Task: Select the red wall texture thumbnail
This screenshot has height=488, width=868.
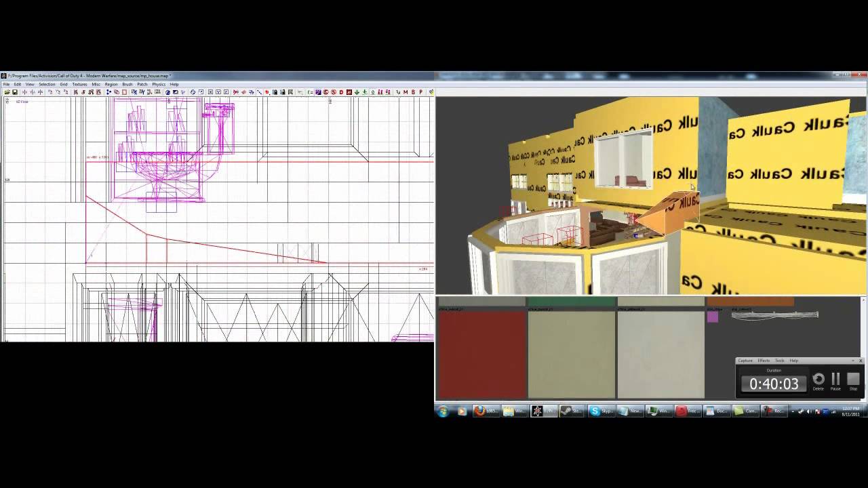Action: (x=482, y=354)
